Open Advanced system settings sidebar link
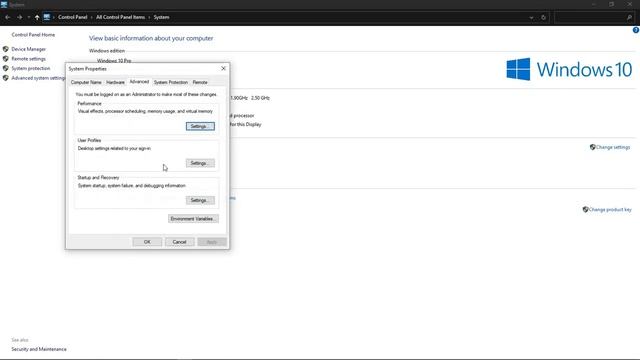 [x=38, y=78]
